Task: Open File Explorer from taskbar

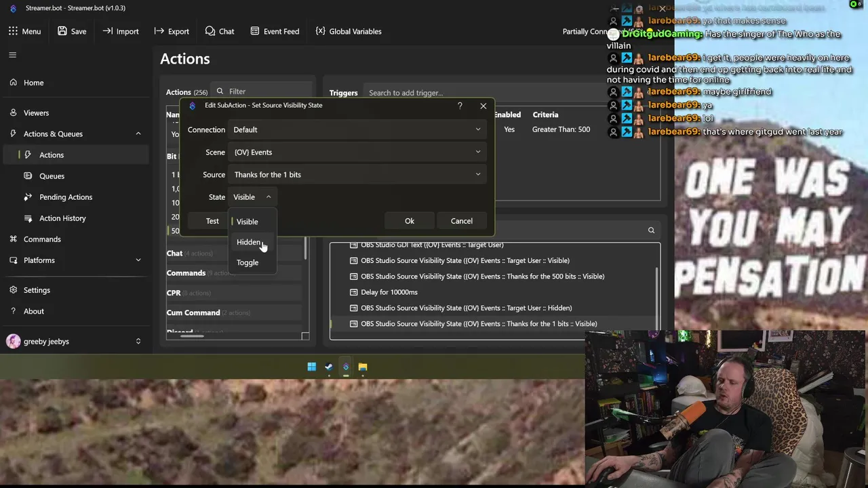Action: tap(363, 367)
